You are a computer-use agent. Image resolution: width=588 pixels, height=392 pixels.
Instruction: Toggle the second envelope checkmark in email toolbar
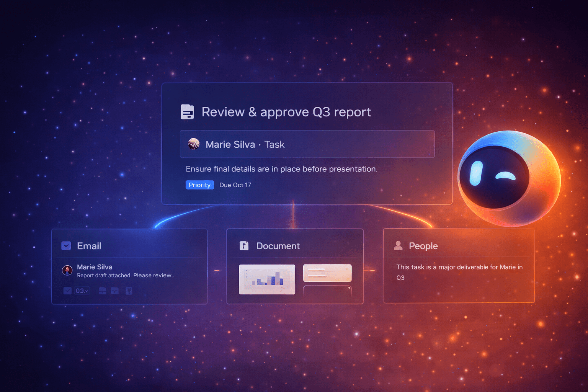[x=114, y=291]
